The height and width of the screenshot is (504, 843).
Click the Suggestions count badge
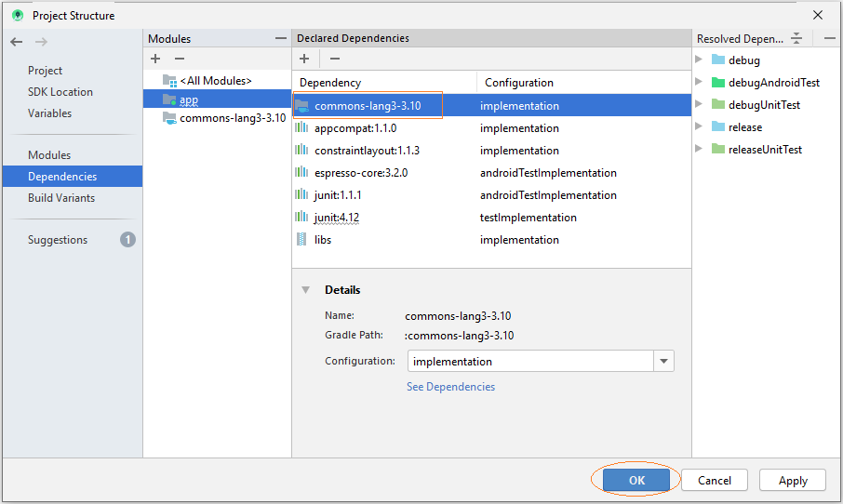[127, 240]
